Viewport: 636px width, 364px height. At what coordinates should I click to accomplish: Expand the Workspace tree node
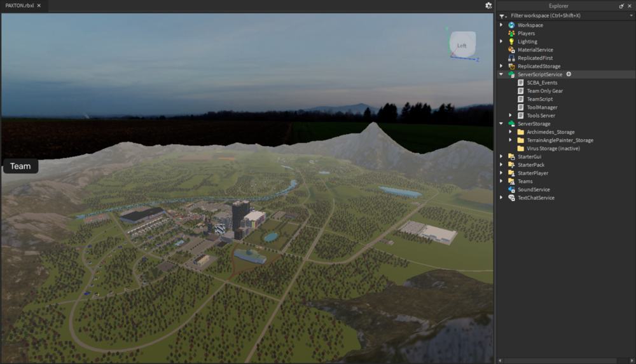coord(501,25)
